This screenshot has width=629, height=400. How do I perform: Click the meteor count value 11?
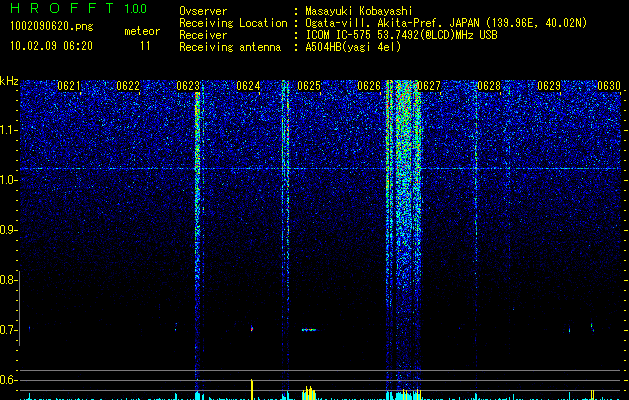(x=145, y=46)
